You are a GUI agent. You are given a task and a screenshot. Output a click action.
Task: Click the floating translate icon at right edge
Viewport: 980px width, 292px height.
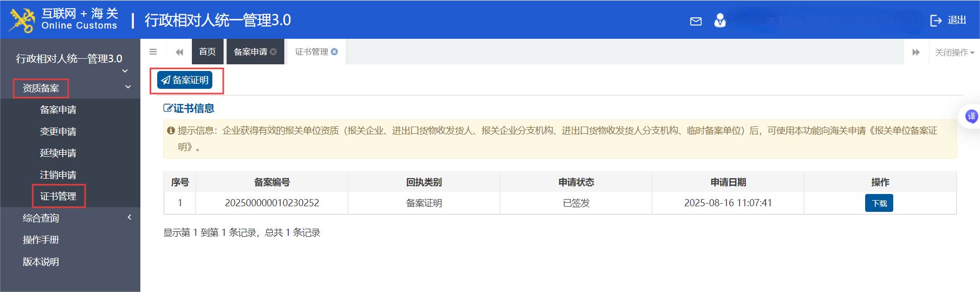point(971,116)
